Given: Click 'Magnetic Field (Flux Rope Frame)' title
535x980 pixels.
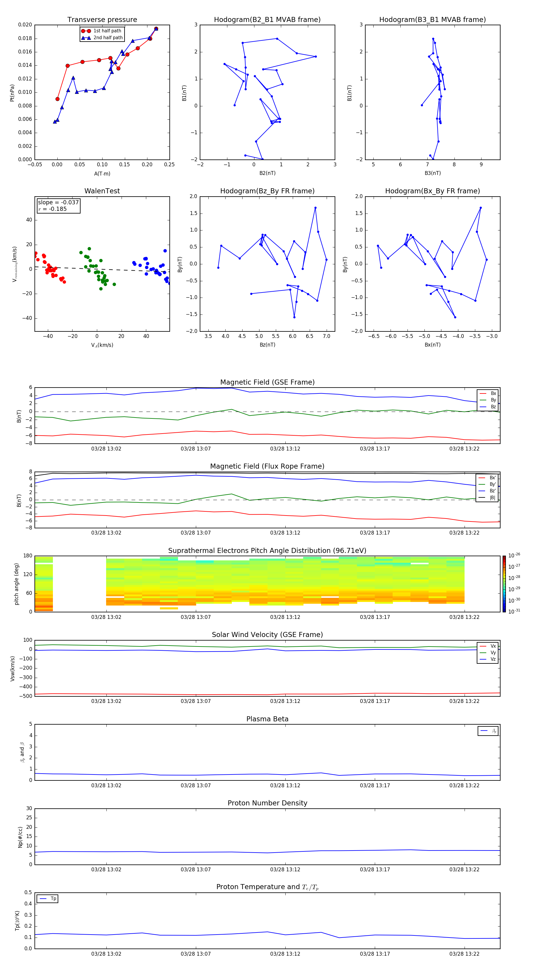Looking at the screenshot, I should click(x=267, y=467).
